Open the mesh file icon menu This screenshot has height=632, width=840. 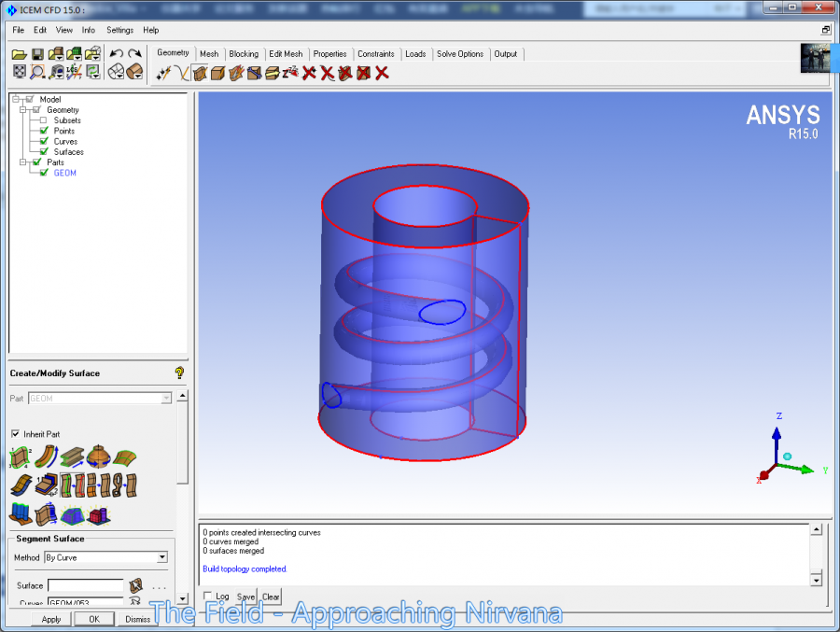pyautogui.click(x=74, y=54)
